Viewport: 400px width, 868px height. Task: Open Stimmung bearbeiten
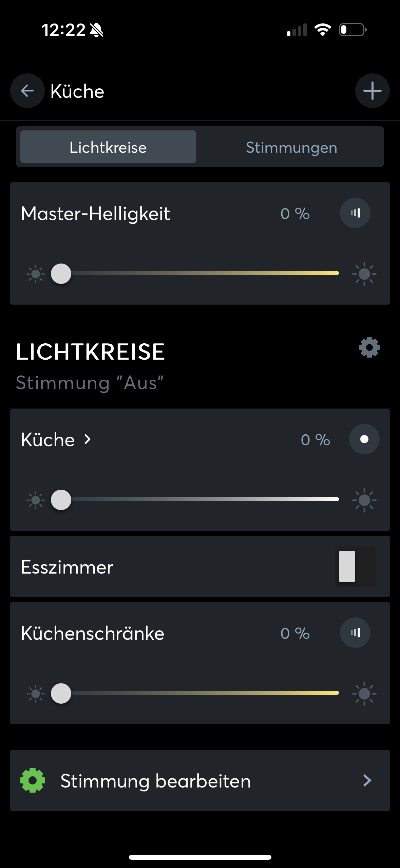pyautogui.click(x=155, y=780)
